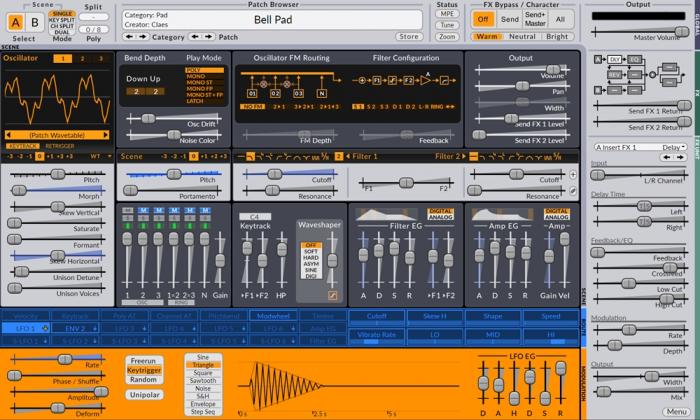Click the Tune status button
This screenshot has width=700, height=420.
coord(447,25)
